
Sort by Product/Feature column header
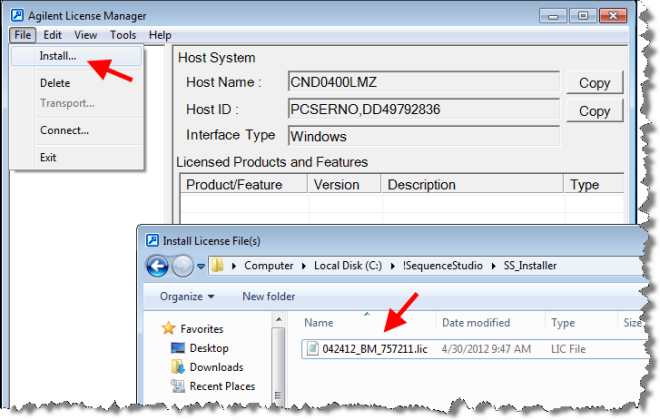coord(244,184)
